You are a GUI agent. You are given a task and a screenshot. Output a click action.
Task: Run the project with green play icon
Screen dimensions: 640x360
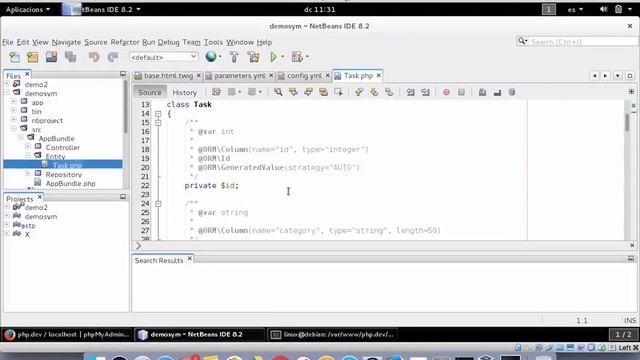273,57
